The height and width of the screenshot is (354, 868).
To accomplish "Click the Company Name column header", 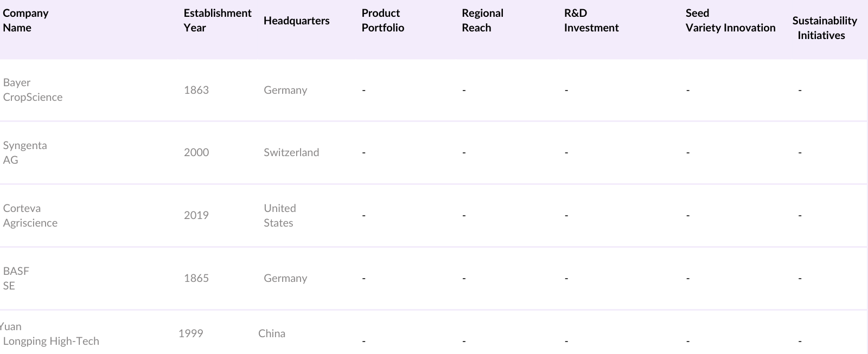I will click(x=25, y=21).
